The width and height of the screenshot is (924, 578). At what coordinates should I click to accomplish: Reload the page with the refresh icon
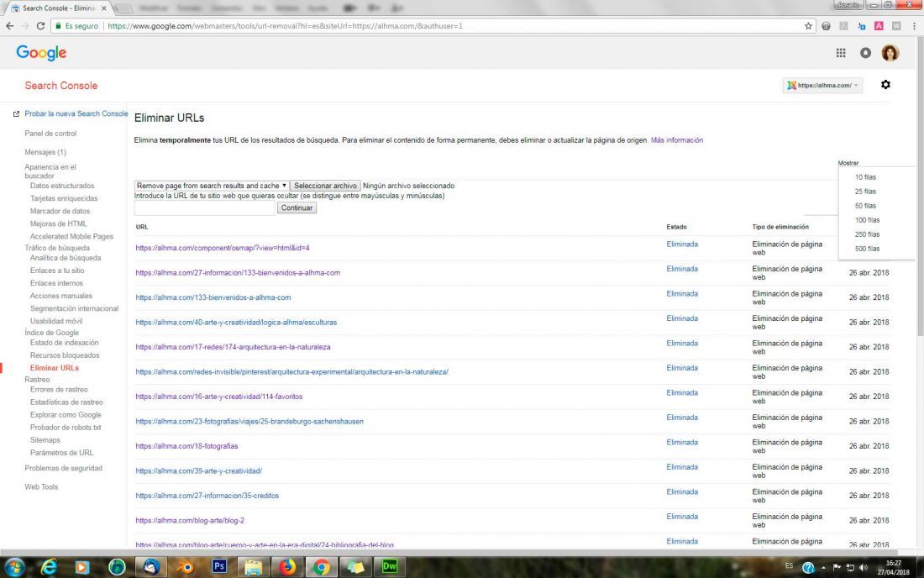[40, 26]
